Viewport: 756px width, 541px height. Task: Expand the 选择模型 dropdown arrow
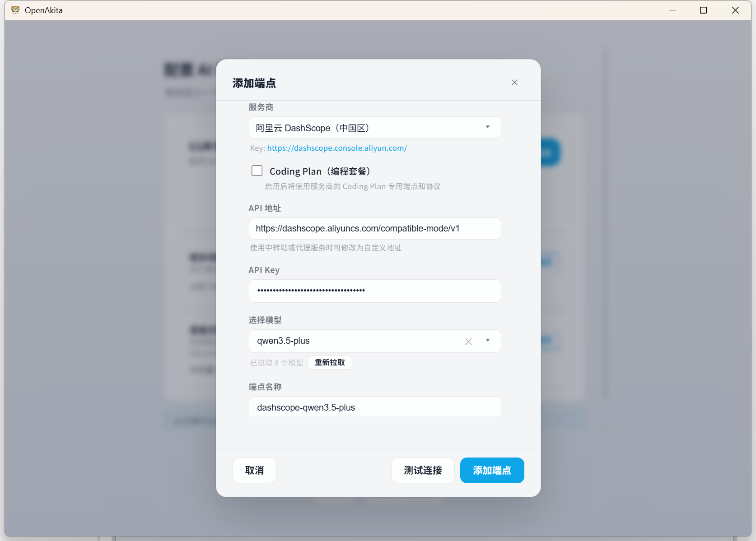488,341
